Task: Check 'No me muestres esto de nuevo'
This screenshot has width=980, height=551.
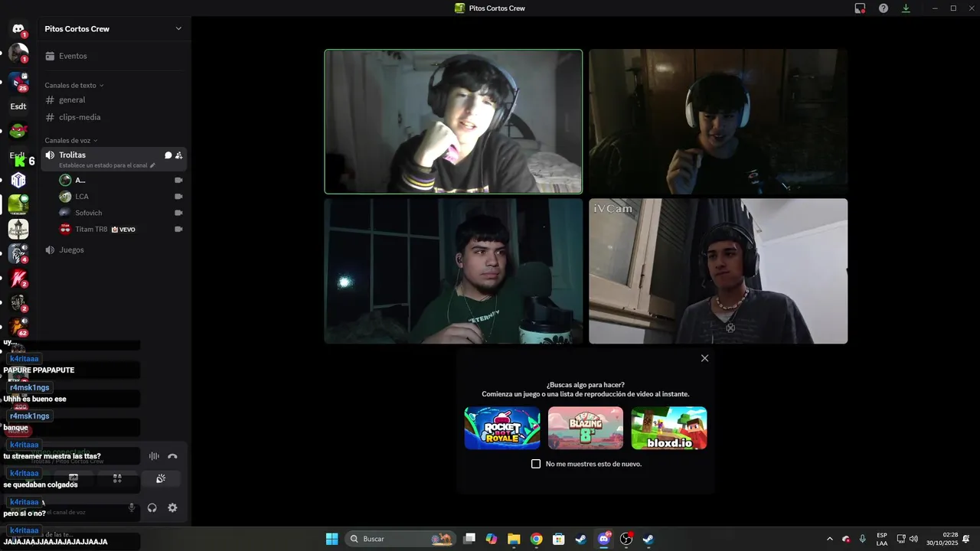Action: (536, 464)
